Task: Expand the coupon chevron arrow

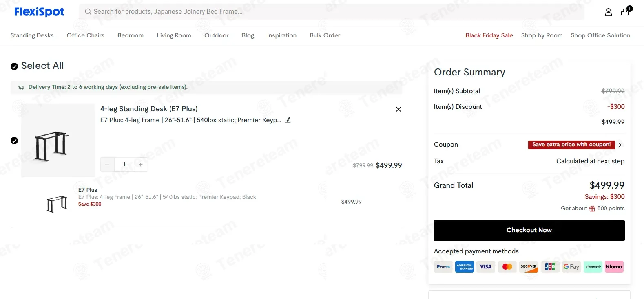Action: [x=620, y=145]
